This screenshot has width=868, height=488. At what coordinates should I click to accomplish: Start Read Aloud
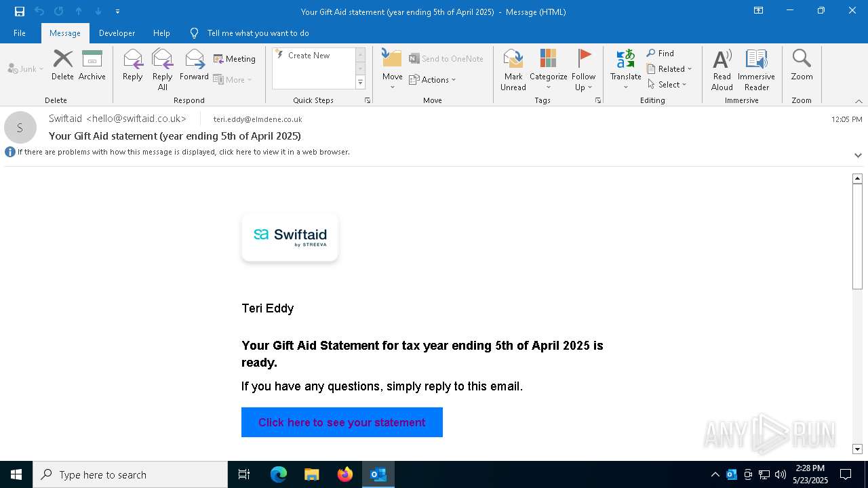[722, 69]
